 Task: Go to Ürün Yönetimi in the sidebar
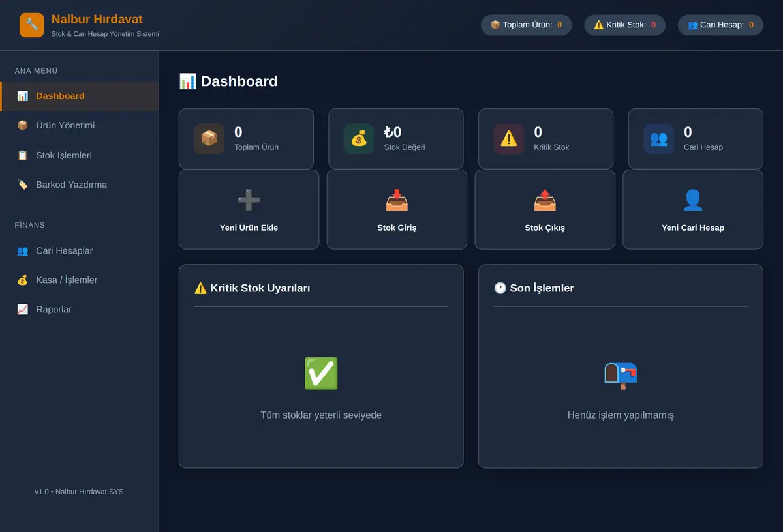point(79,125)
